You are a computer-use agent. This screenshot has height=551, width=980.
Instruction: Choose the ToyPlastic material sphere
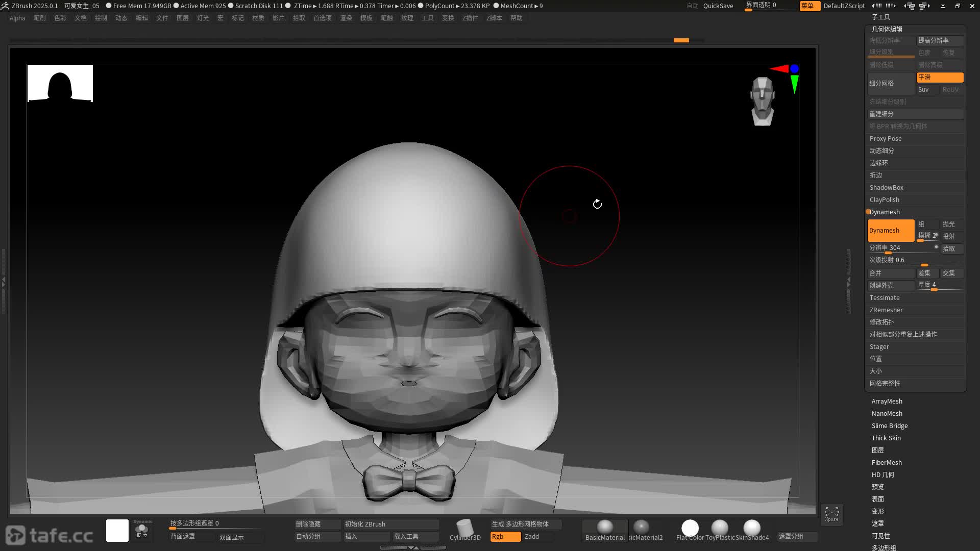tap(720, 530)
